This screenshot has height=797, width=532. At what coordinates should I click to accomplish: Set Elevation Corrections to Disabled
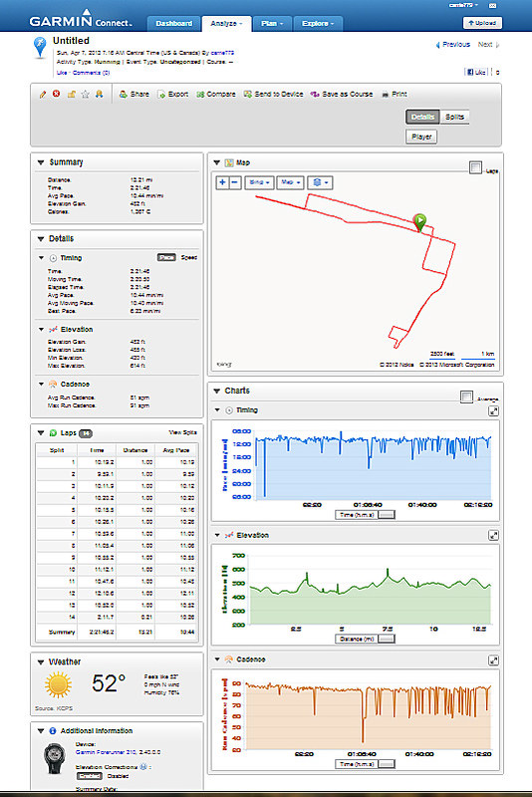click(x=118, y=776)
